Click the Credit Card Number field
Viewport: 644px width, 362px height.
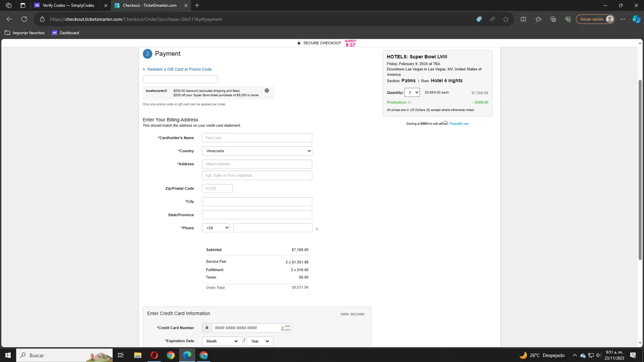click(x=246, y=328)
